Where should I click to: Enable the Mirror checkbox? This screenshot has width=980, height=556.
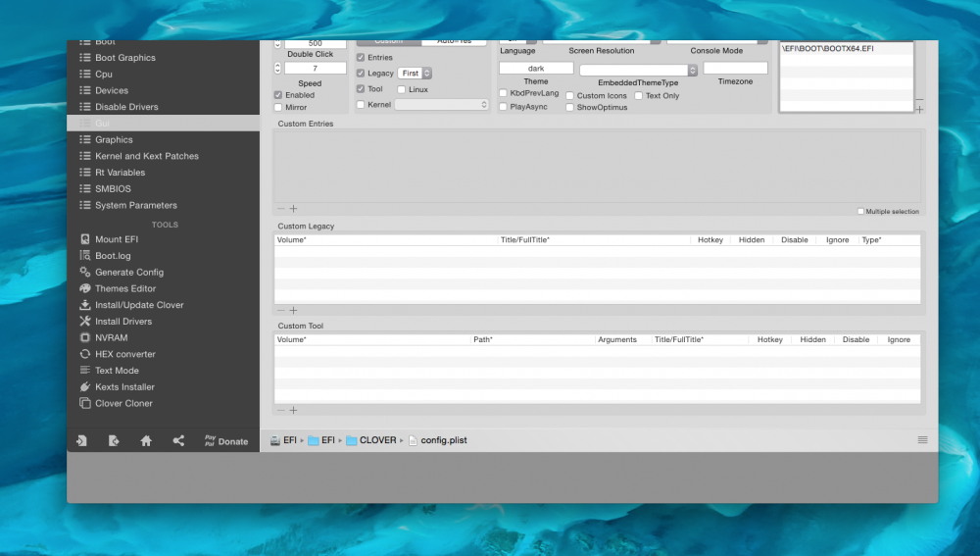pos(278,108)
